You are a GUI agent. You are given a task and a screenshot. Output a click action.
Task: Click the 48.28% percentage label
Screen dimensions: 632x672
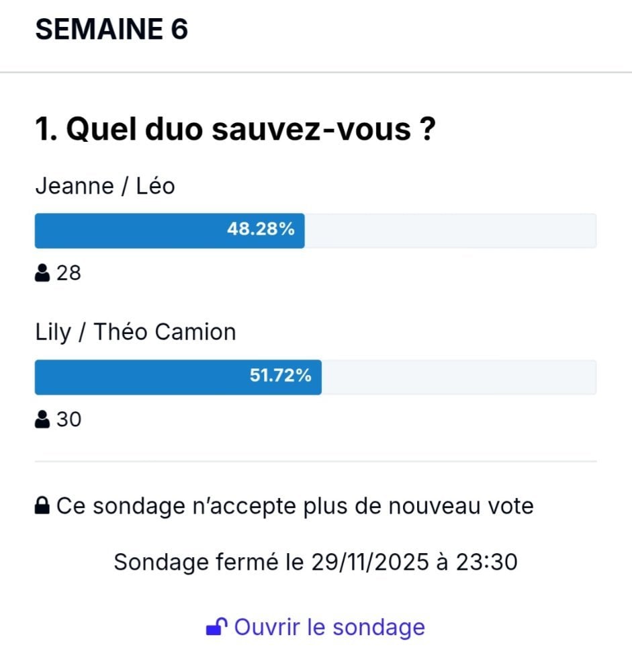[x=261, y=229]
